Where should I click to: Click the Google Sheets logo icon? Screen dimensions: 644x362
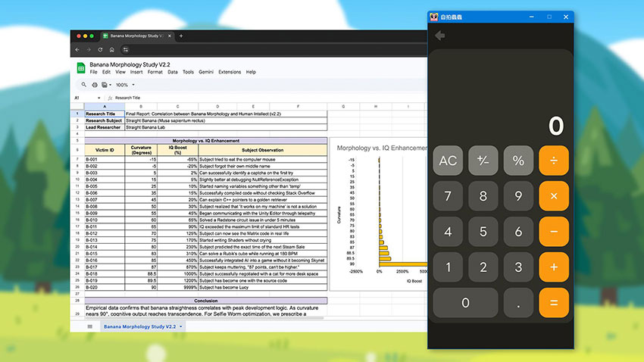[x=81, y=68]
